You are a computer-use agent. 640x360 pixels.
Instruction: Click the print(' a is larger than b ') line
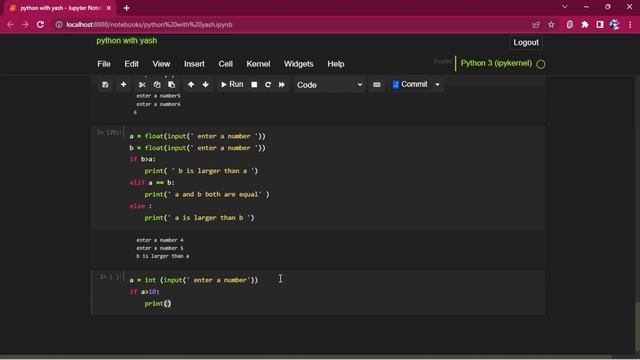pyautogui.click(x=200, y=218)
